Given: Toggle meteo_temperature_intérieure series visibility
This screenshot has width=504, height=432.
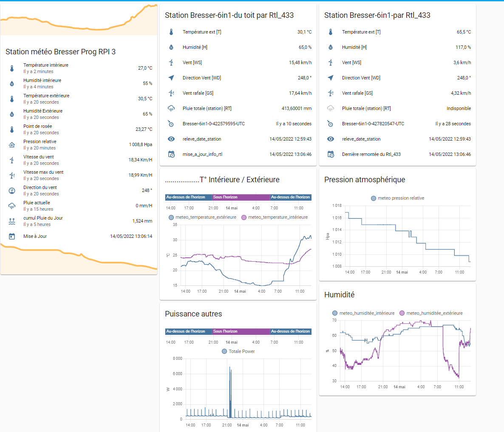Looking at the screenshot, I should click(275, 217).
